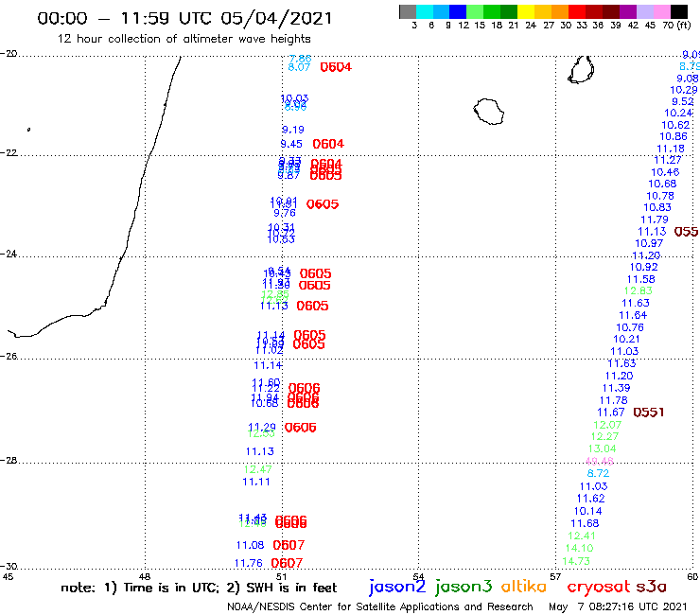This screenshot has height=615, width=700.
Task: Click the Mauritius island outline
Action: 581,69
